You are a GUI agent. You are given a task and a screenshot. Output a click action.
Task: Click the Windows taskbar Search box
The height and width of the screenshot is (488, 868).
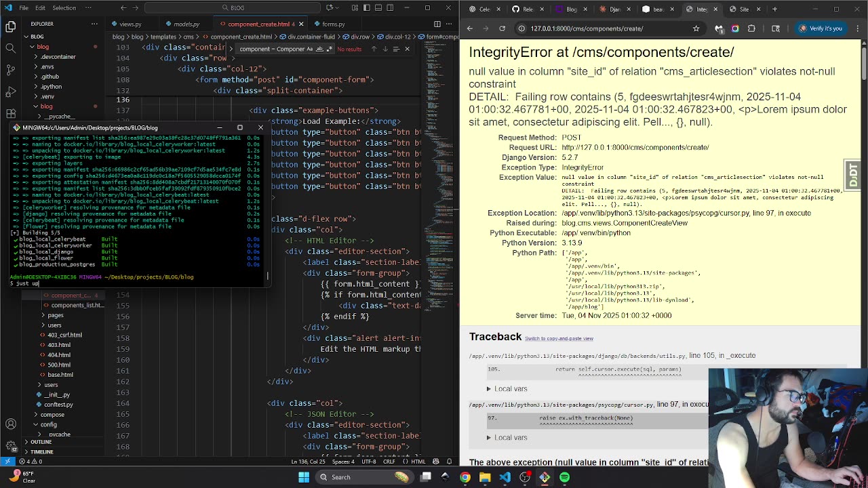365,477
